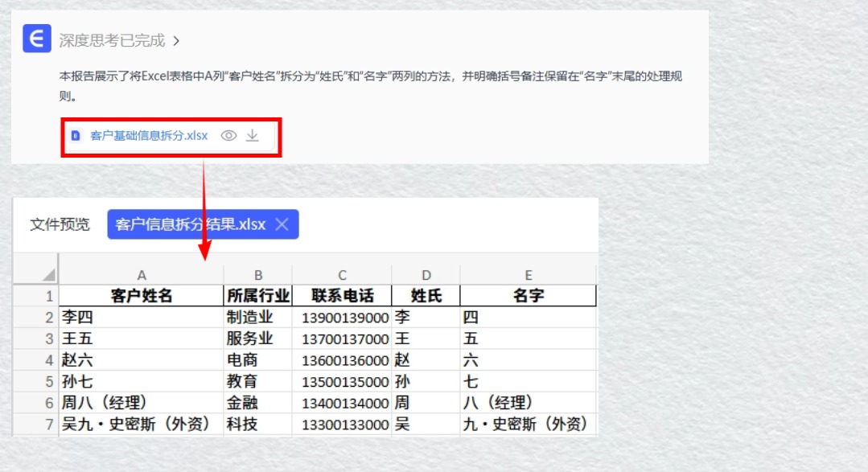Close the 客户信息拆分结果.xlsx preview tab

pyautogui.click(x=283, y=224)
